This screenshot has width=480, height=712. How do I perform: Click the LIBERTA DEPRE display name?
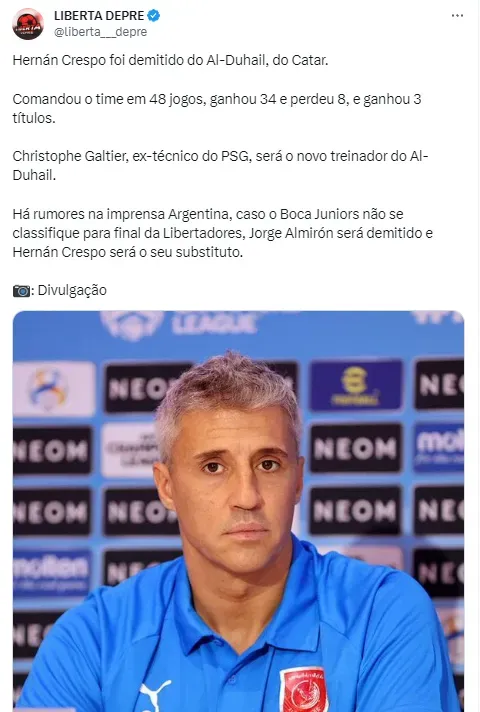[x=99, y=15]
